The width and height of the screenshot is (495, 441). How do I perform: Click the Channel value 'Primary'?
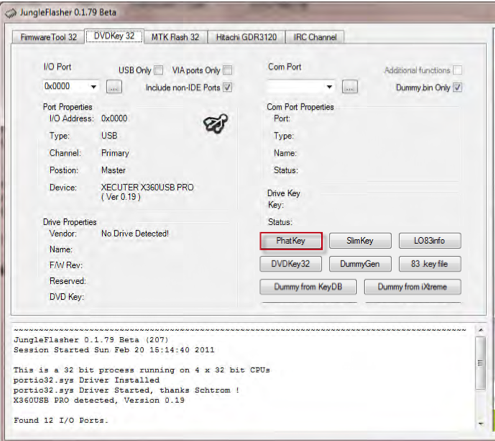pyautogui.click(x=115, y=153)
